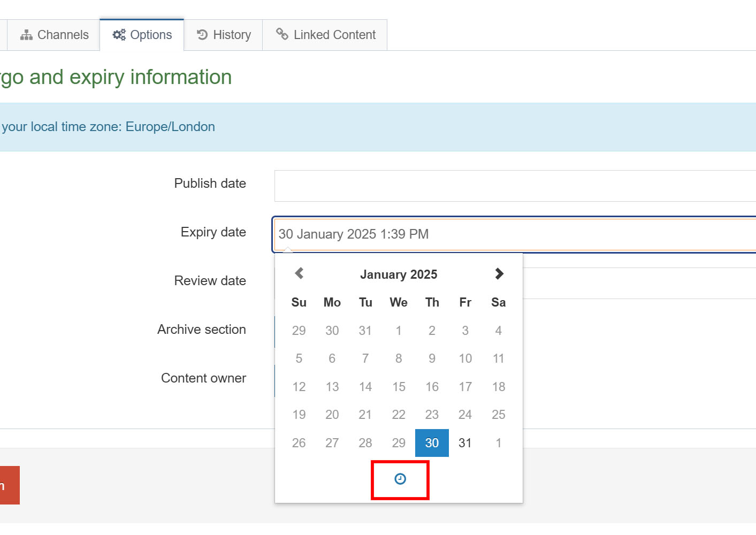756x535 pixels.
Task: Open the Linked Content tab
Action: coord(325,35)
